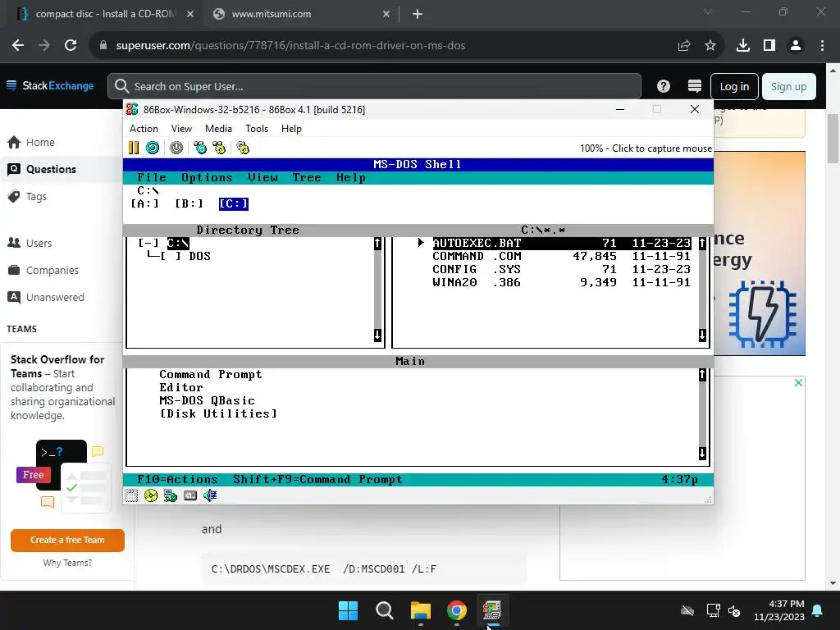Click the Sign up button
The image size is (840, 630).
(788, 86)
